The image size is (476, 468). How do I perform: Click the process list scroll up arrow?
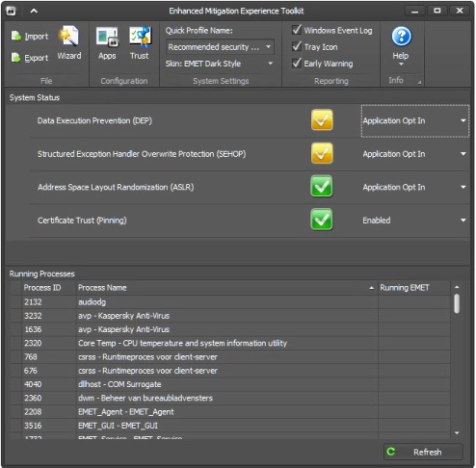pos(457,287)
